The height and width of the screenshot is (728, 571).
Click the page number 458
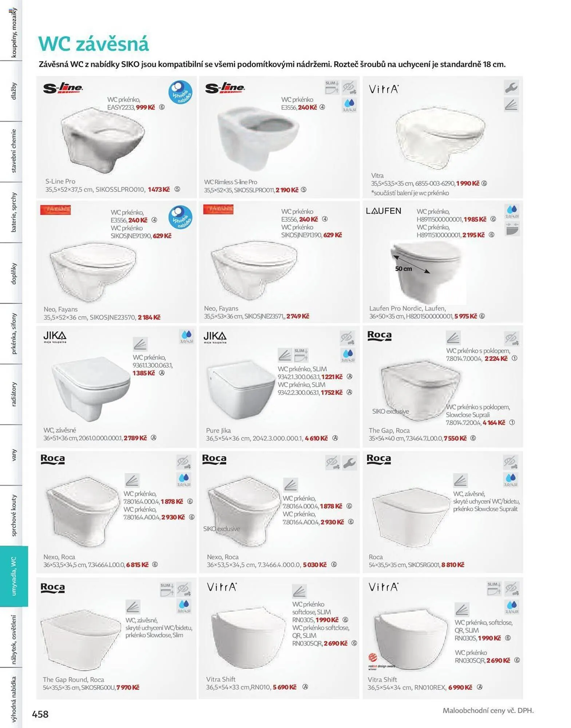coord(40,714)
